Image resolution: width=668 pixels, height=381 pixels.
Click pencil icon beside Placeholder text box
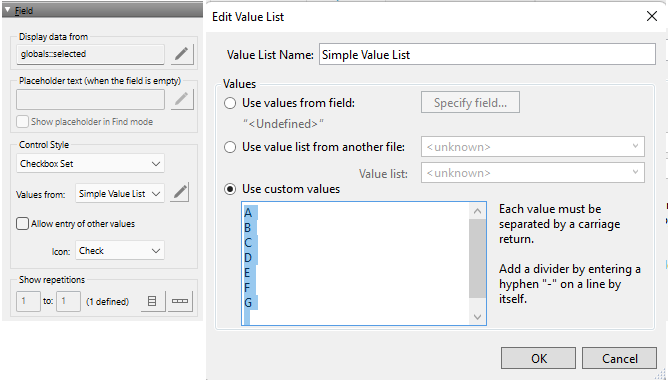tap(182, 99)
